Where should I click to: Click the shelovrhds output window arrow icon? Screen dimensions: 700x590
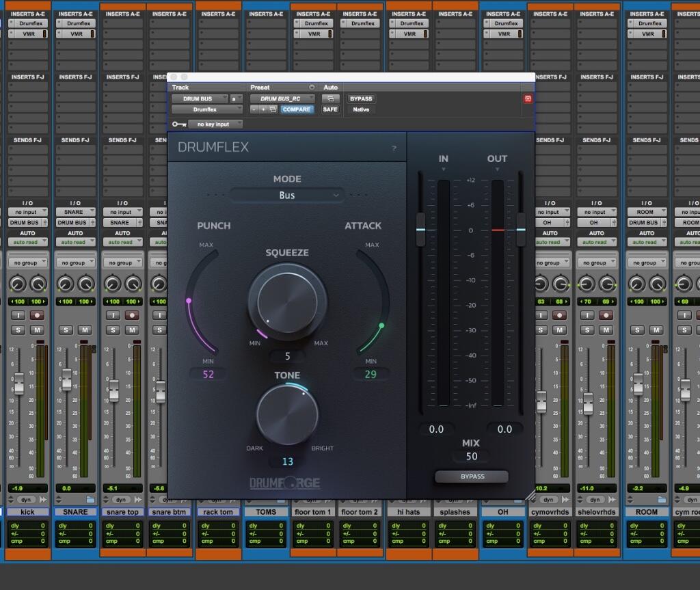(612, 499)
